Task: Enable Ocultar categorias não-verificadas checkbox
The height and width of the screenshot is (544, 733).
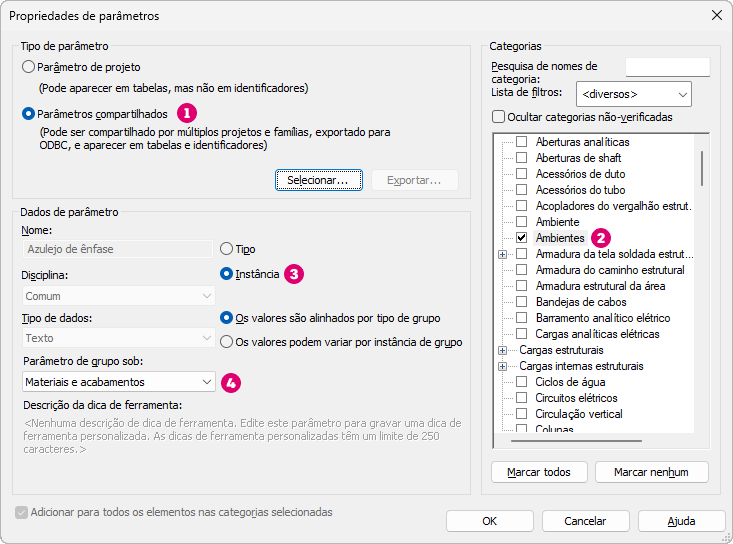Action: click(499, 117)
